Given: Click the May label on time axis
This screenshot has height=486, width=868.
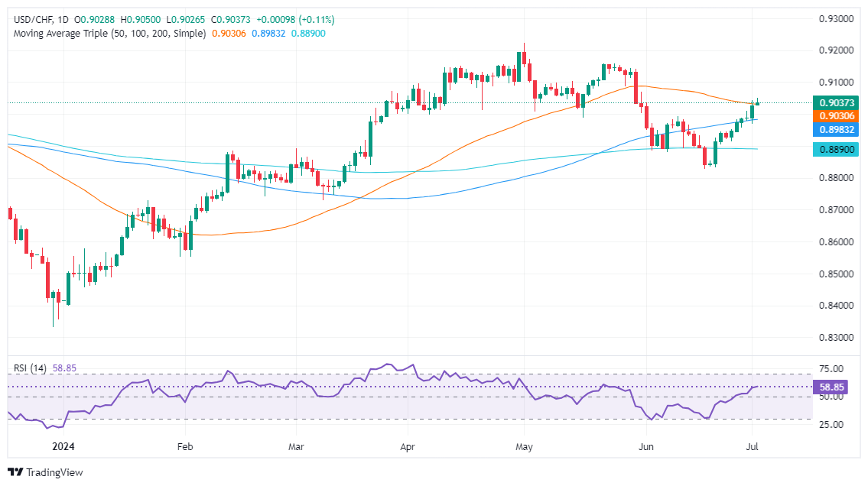Looking at the screenshot, I should [x=524, y=447].
